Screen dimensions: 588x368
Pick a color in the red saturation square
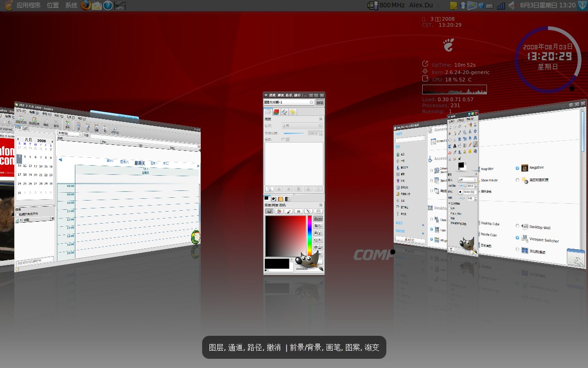pos(285,236)
